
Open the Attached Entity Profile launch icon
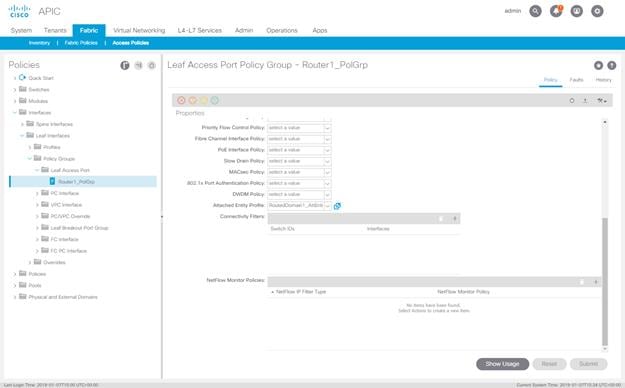[x=337, y=206]
